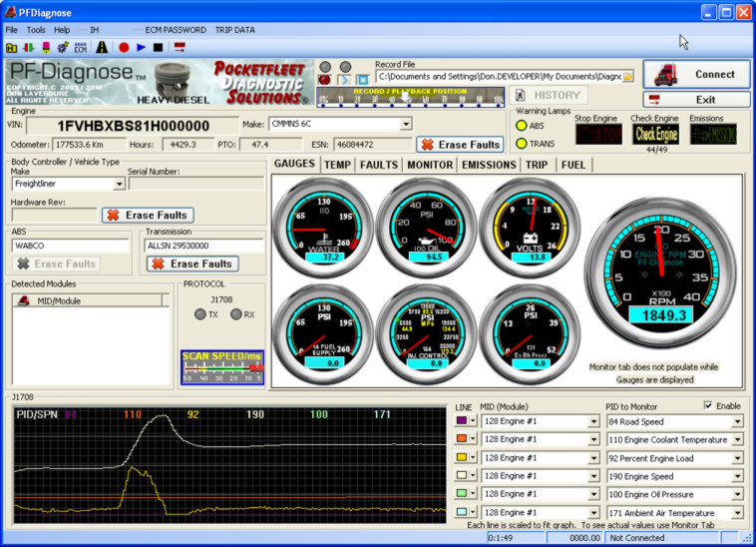
Task: Open the 84 Road Speed PID dropdown
Action: coord(737,422)
